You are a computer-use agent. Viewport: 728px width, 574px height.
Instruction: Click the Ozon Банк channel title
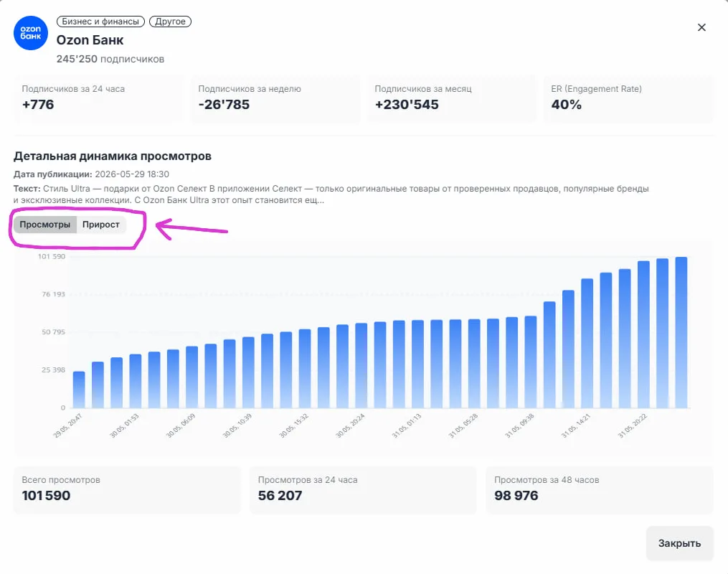point(90,40)
